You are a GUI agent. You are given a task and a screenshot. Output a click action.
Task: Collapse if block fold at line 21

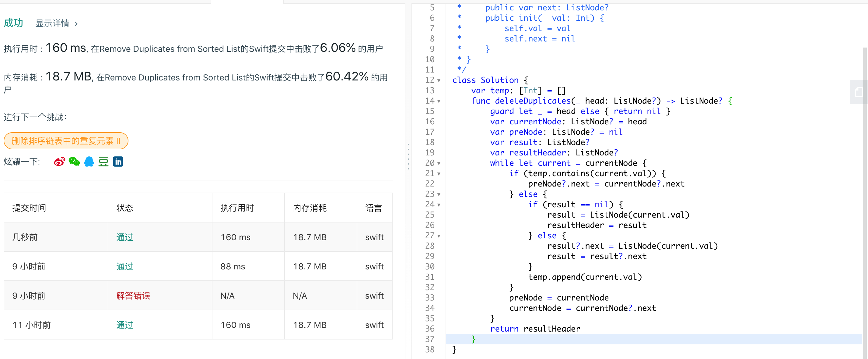click(x=439, y=174)
